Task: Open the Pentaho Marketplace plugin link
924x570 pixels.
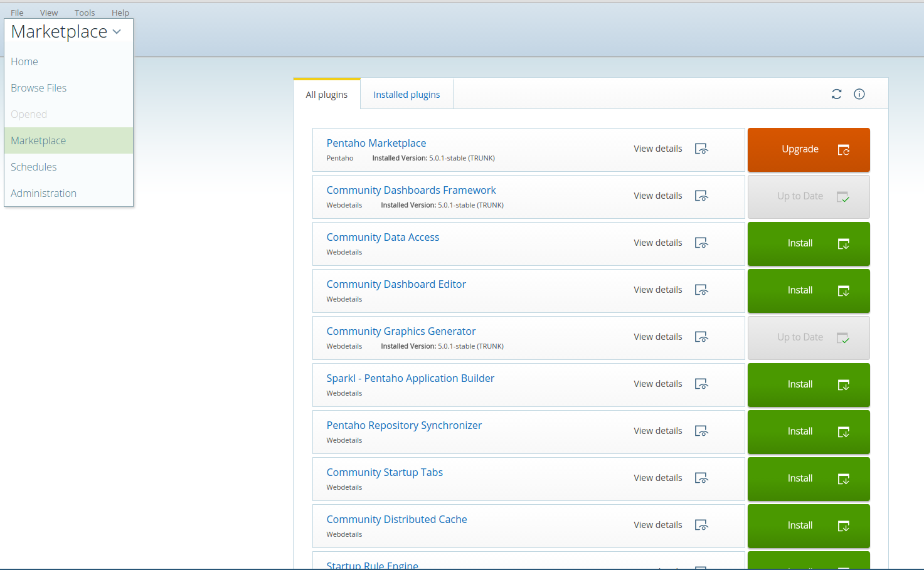Action: (x=376, y=143)
